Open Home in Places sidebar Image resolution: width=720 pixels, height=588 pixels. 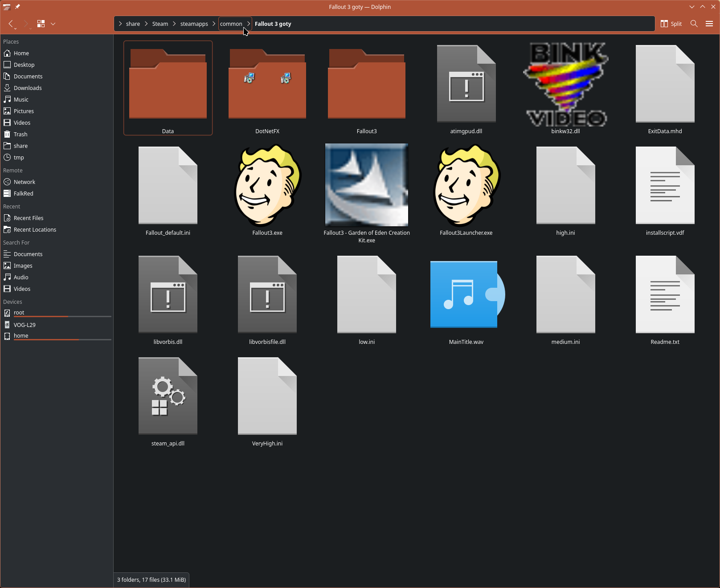tap(57, 53)
